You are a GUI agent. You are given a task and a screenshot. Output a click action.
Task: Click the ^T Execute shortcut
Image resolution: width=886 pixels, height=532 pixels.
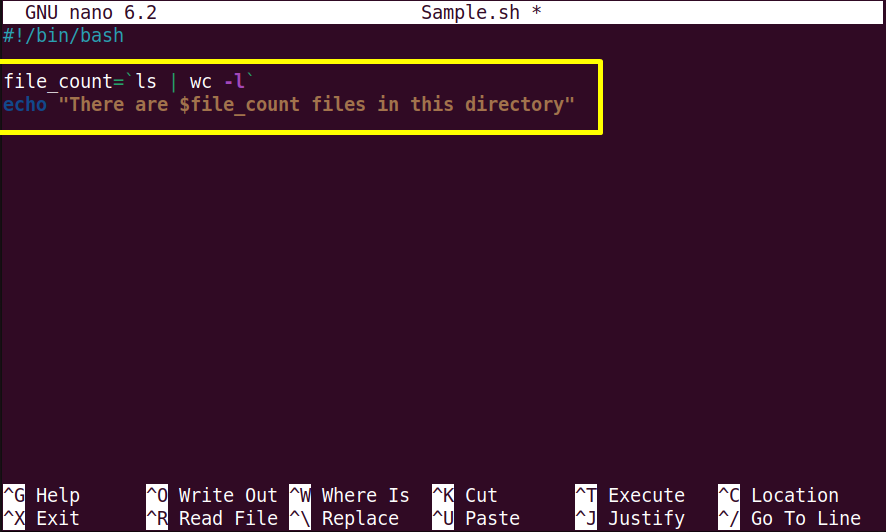(x=630, y=495)
